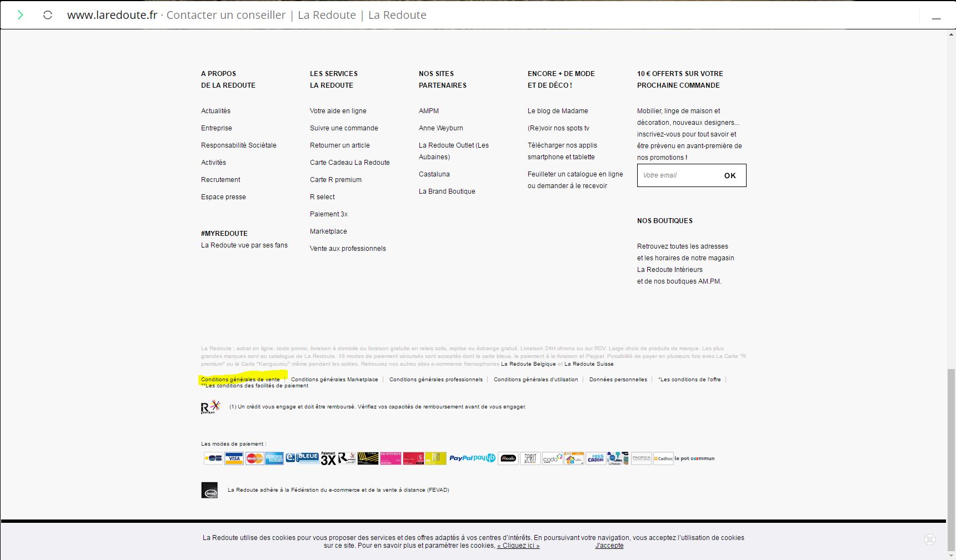This screenshot has height=560, width=956.
Task: Click the Pass Cadeau payment icon
Action: click(x=595, y=458)
